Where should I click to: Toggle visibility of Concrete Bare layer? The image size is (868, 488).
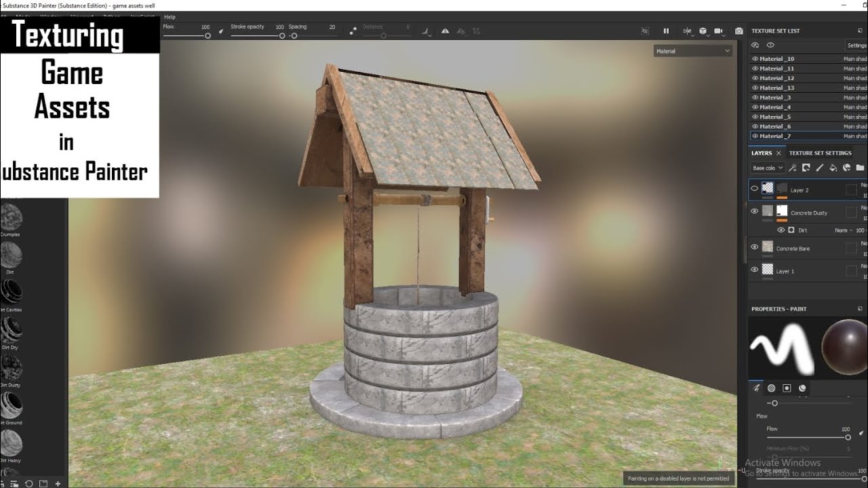(x=754, y=247)
